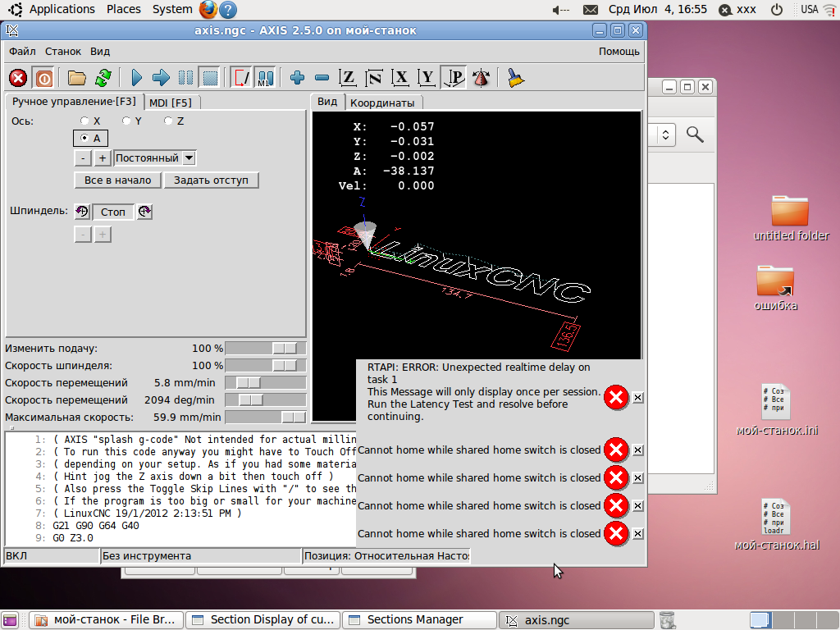This screenshot has height=630, width=840.
Task: Select G-code line 8 G21 G90 G64 G40
Action: (x=95, y=526)
